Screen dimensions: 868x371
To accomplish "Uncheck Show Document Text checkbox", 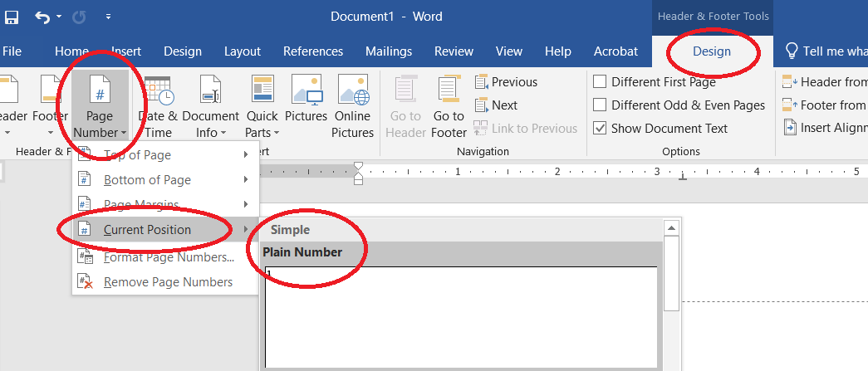I will pos(600,129).
